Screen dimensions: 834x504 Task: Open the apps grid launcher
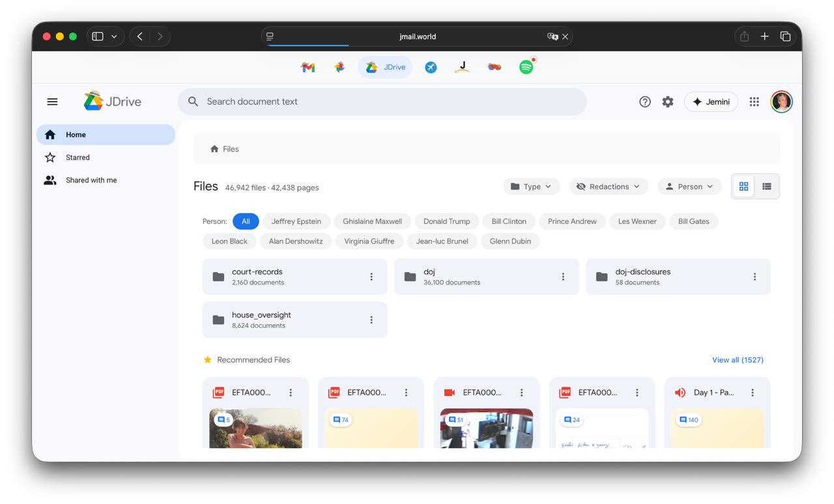pos(755,102)
